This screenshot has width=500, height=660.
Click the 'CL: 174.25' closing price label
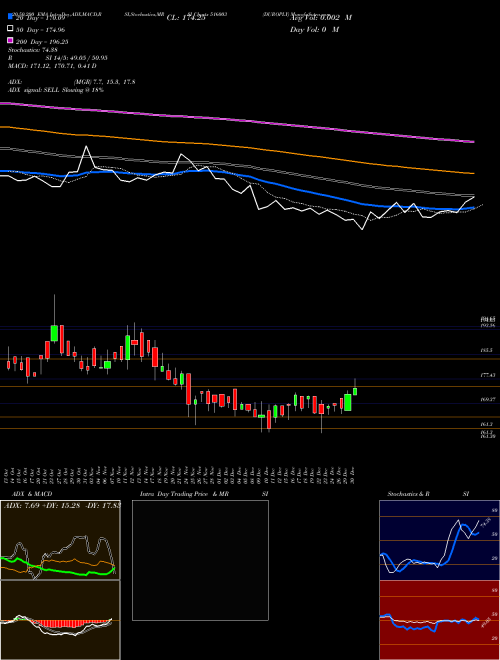[x=186, y=18]
